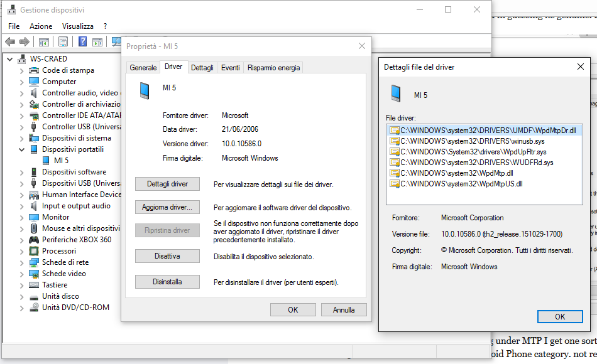Click the Controller audio speaker icon
Viewport: 597px width, 364px height.
click(34, 93)
